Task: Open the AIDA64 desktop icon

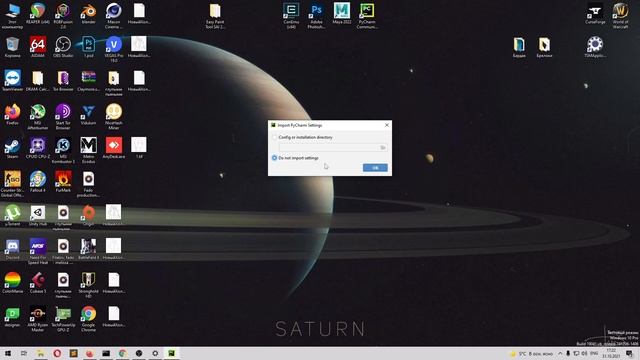Action: (38, 47)
